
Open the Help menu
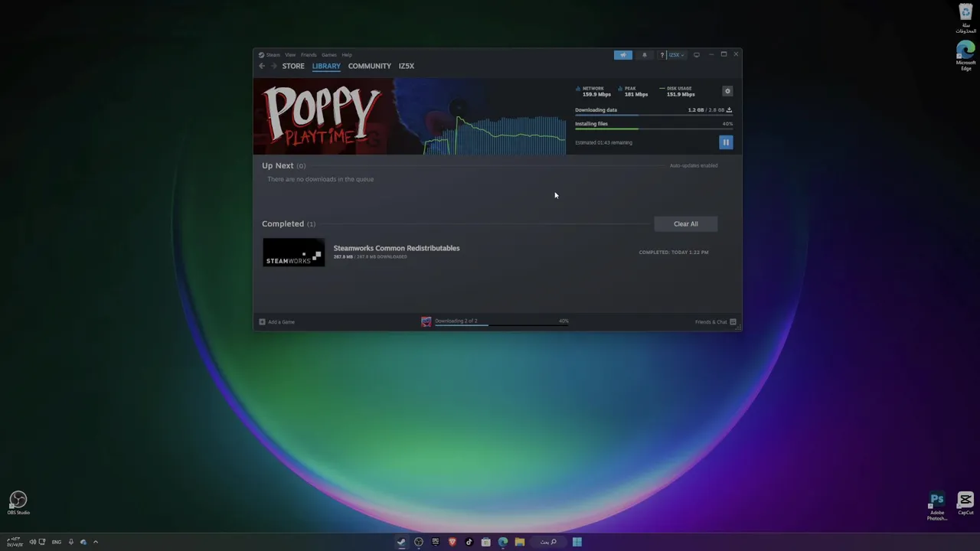coord(347,55)
